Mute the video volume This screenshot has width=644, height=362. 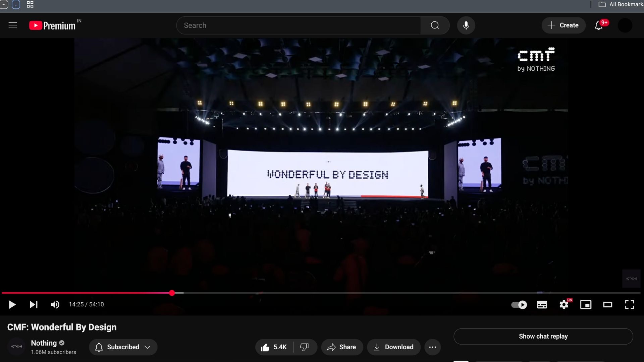[x=55, y=304]
